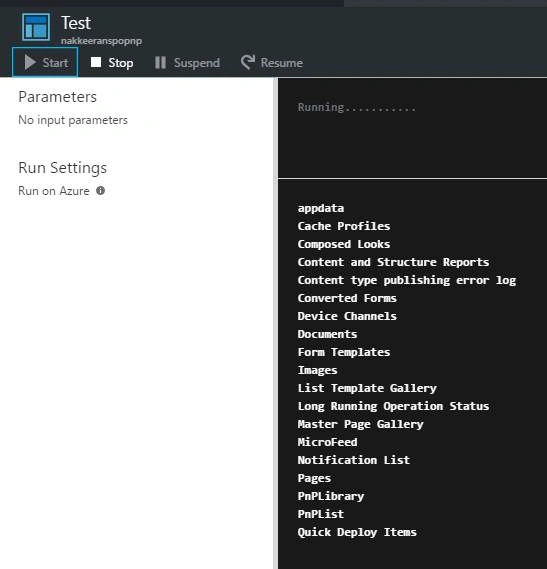Screen dimensions: 547x569
Task: Click the nakkeeranspopnp account subtitle
Action: coord(101,41)
